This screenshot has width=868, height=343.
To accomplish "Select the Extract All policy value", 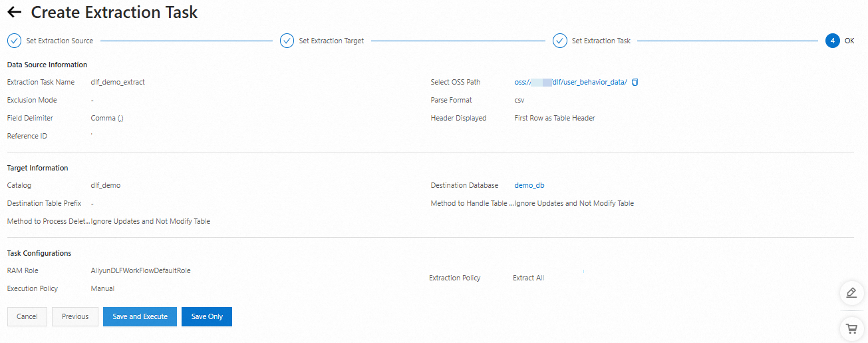I will pyautogui.click(x=528, y=278).
